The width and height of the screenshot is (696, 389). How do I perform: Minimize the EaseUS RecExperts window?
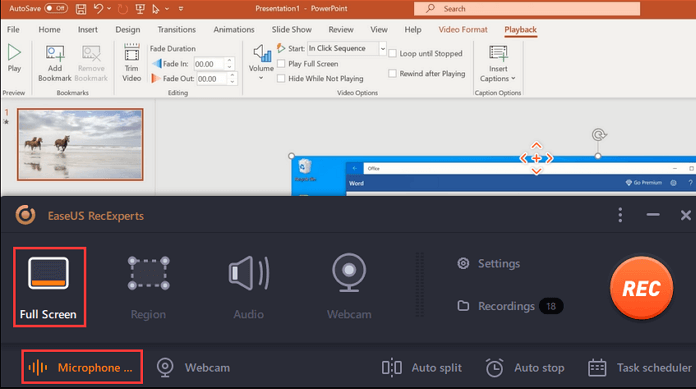pos(652,215)
